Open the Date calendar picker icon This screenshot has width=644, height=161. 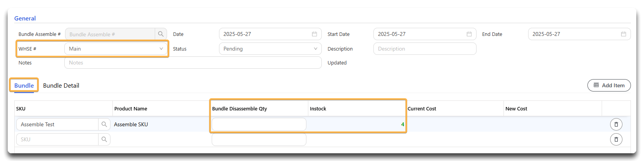point(314,34)
